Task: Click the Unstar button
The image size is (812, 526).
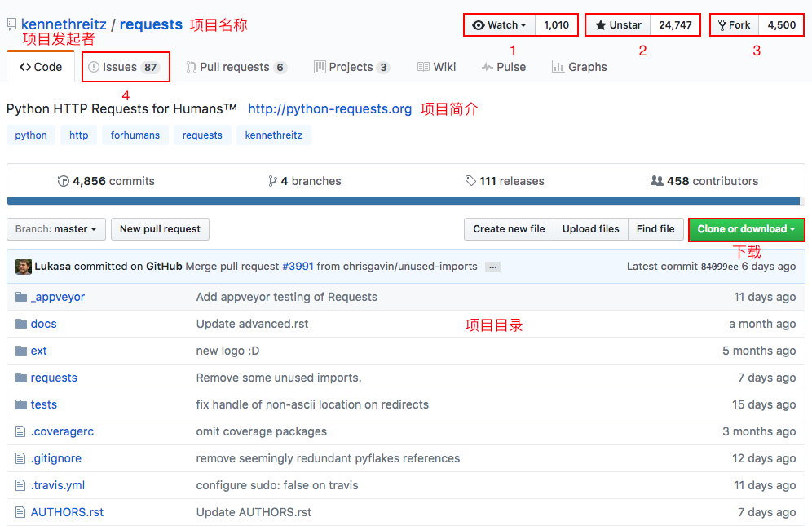Action: (x=618, y=25)
